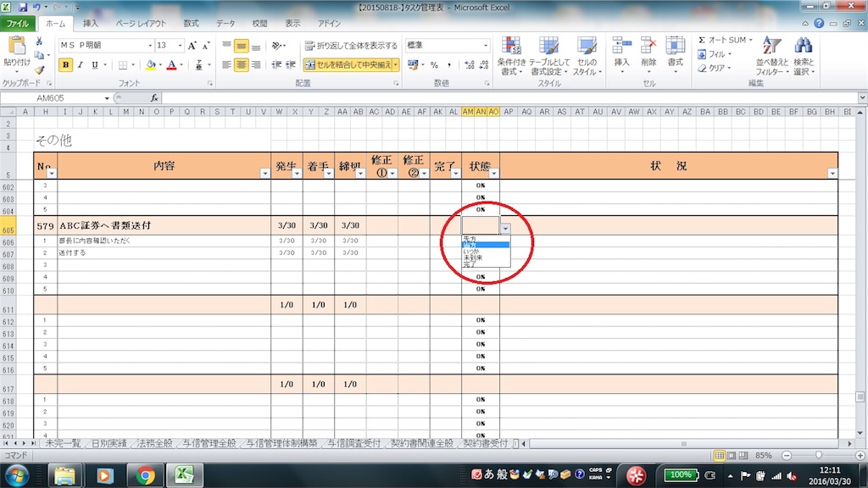
Task: Open Chrome from the taskbar
Action: 145,475
